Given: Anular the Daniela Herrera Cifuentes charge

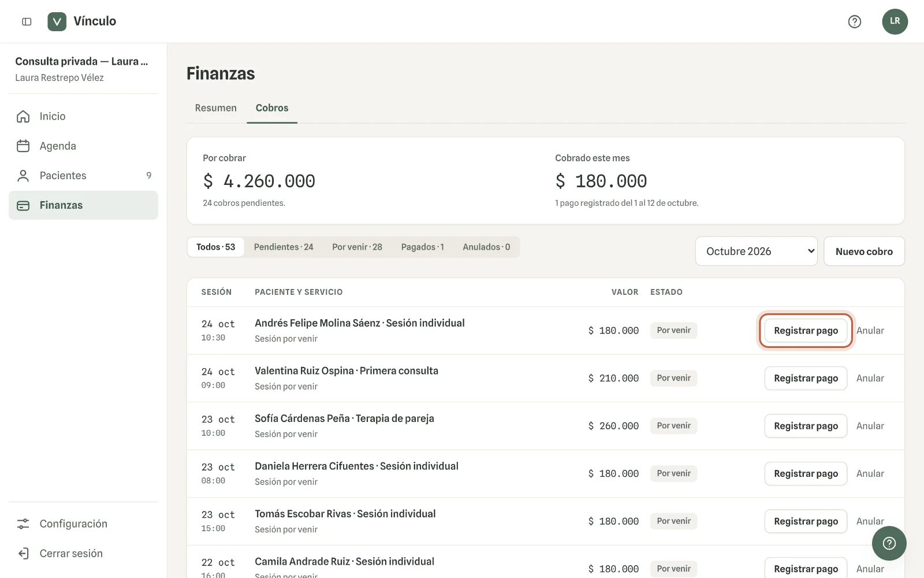Looking at the screenshot, I should pos(870,473).
